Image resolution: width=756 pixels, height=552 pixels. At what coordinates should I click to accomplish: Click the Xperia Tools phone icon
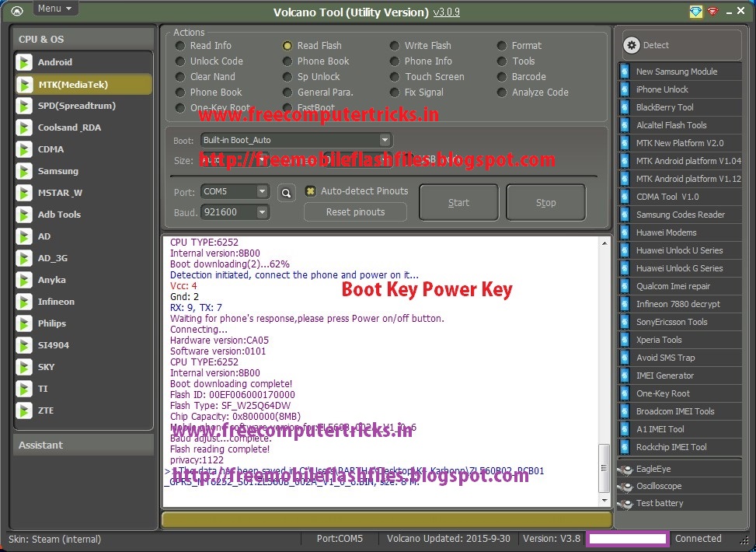coord(625,340)
